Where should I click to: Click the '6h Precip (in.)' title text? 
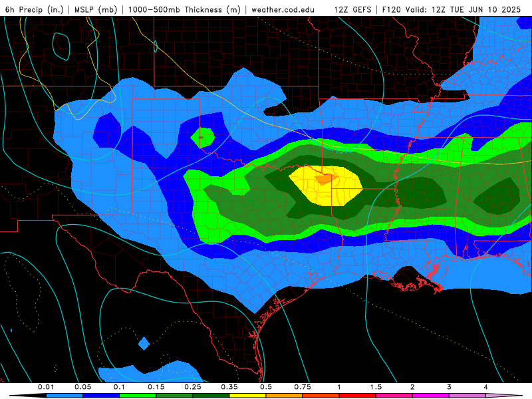tap(35, 9)
